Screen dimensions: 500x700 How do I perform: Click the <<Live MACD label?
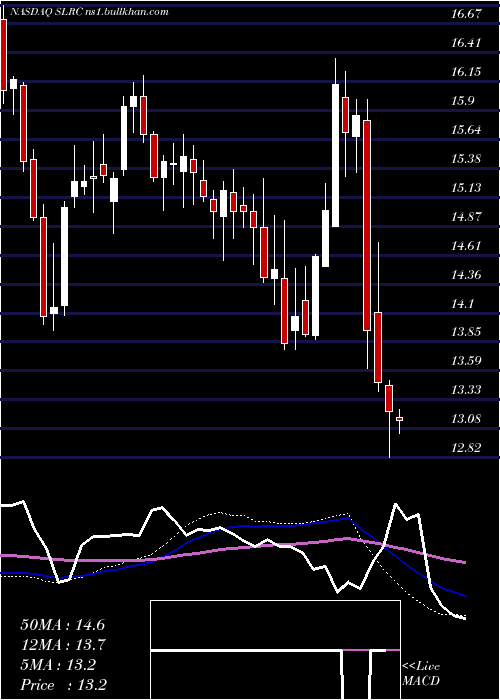pyautogui.click(x=421, y=674)
